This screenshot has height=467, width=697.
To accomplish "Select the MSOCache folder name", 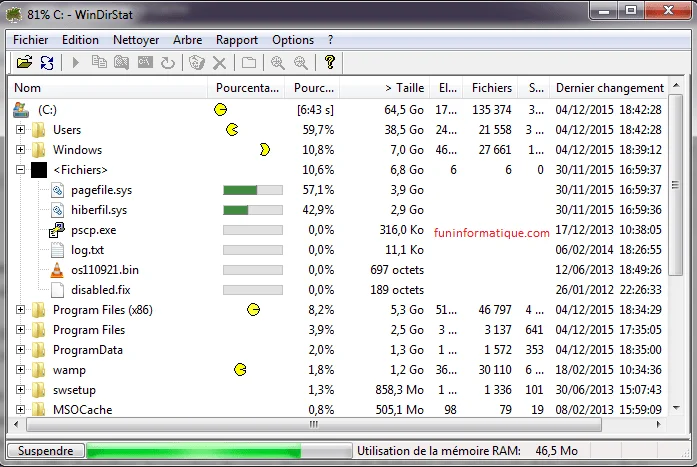I will coord(82,410).
